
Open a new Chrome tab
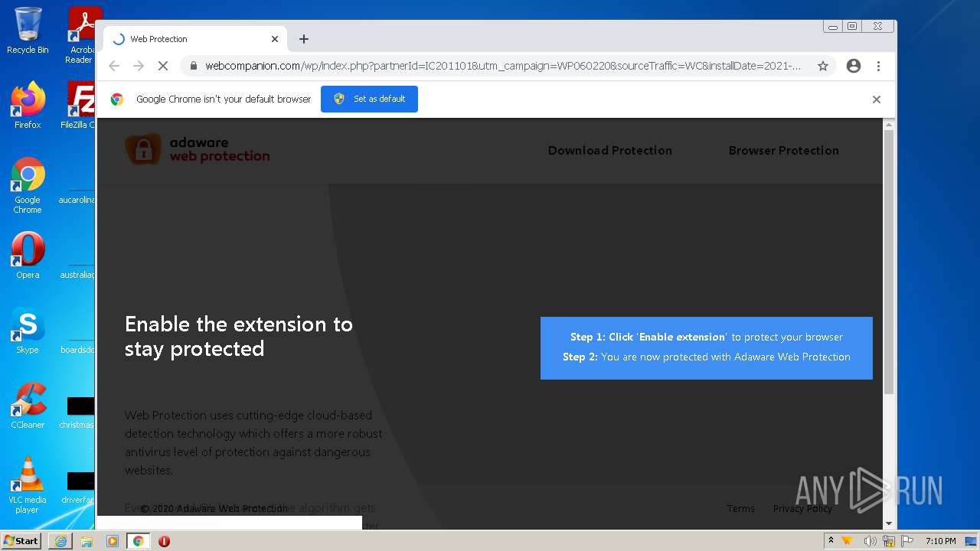click(x=304, y=39)
